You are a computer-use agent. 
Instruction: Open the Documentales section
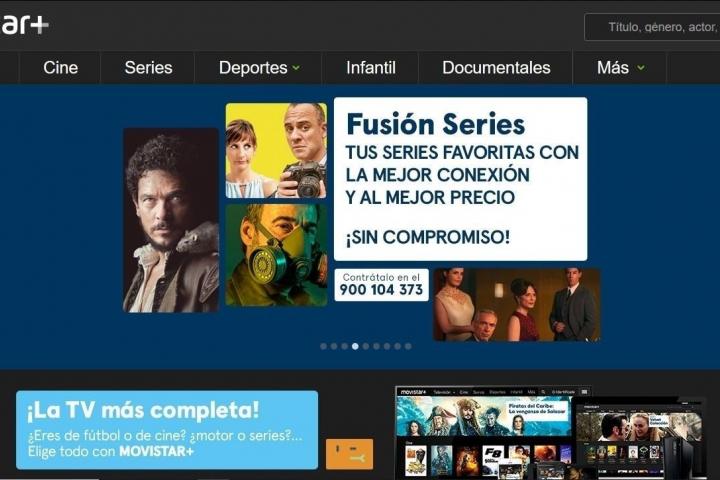496,68
